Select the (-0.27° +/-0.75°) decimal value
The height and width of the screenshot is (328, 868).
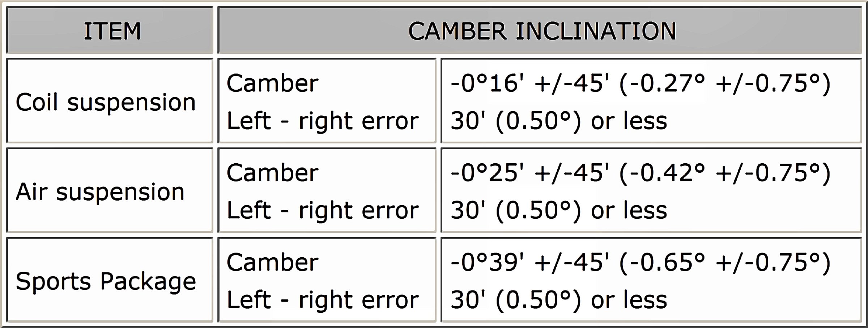724,83
